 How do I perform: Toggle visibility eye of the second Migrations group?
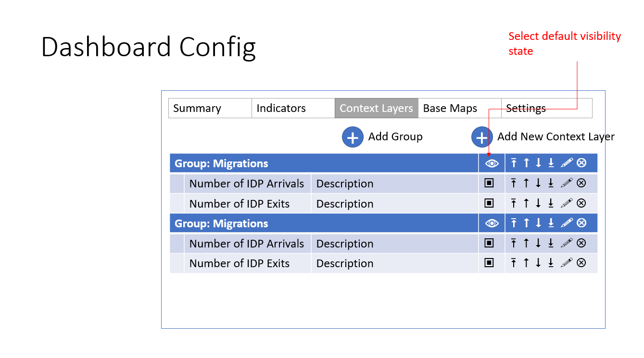tap(492, 223)
